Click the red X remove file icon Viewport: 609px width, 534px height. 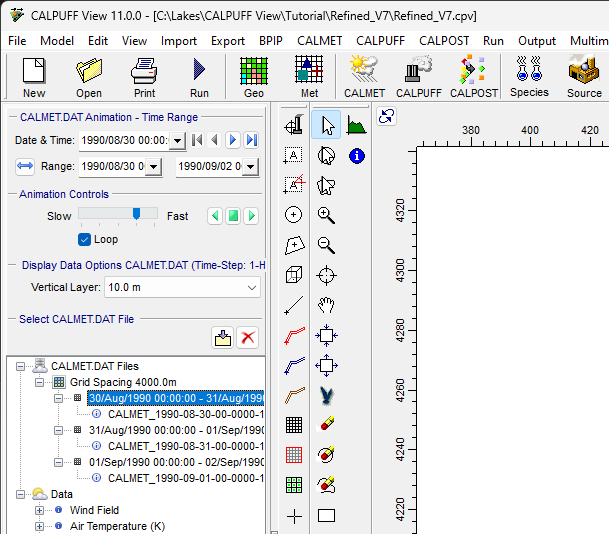tap(247, 337)
